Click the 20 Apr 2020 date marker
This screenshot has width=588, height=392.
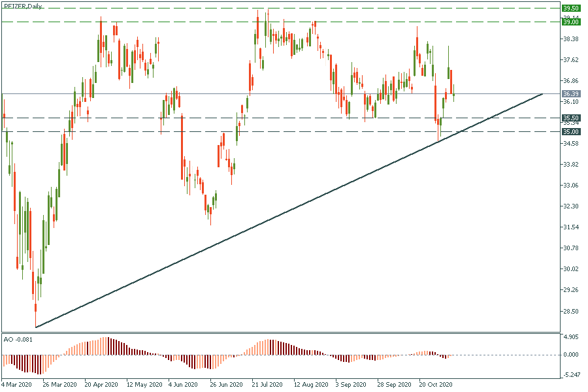click(x=100, y=385)
